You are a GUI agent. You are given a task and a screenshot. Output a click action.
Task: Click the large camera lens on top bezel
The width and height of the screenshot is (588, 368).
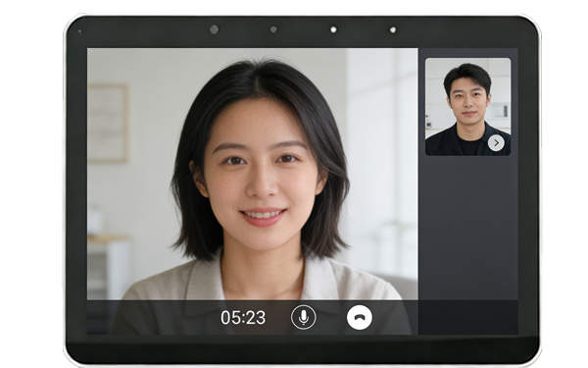(214, 29)
